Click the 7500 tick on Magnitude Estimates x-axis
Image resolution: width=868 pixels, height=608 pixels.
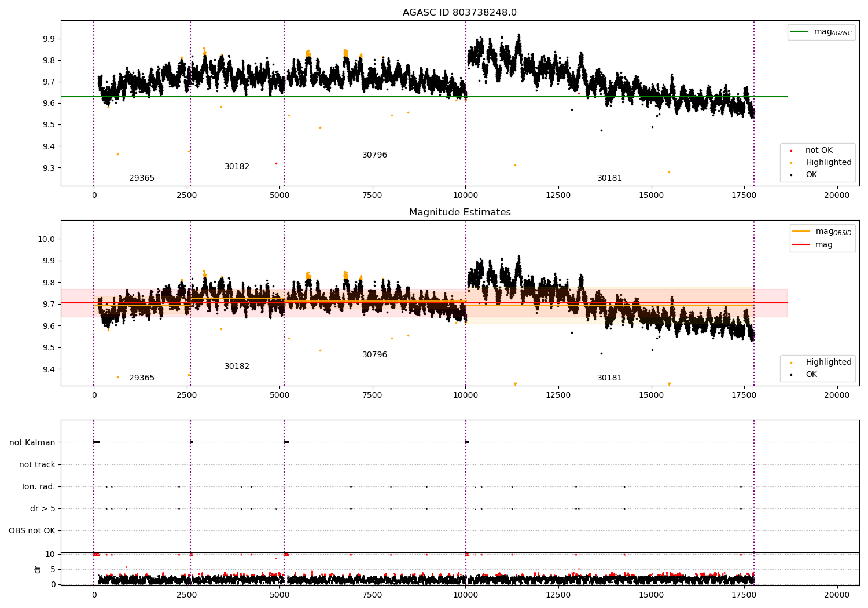click(372, 395)
